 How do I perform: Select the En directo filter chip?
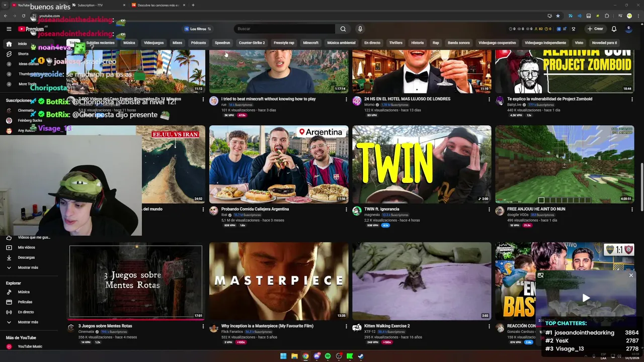click(x=372, y=43)
